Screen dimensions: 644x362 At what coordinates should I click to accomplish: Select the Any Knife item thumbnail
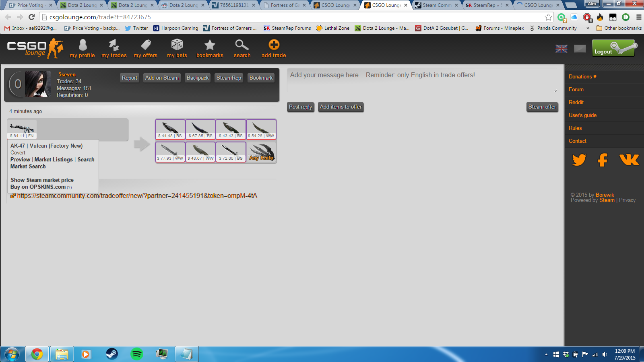point(261,152)
